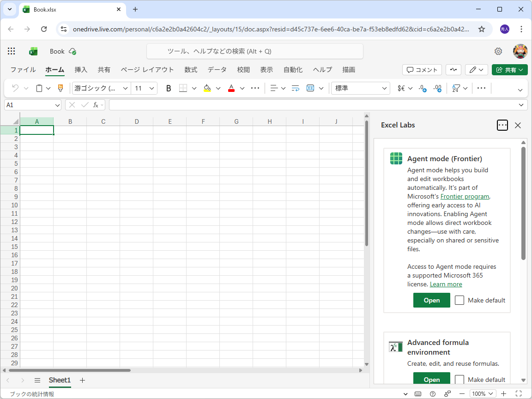Apply cell borders icon
This screenshot has height=399, width=532.
pos(183,88)
